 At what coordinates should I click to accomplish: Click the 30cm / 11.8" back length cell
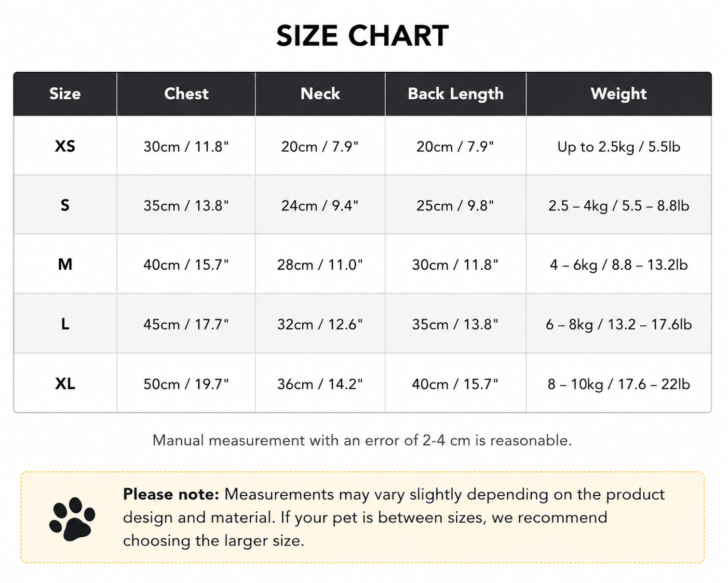pyautogui.click(x=455, y=265)
